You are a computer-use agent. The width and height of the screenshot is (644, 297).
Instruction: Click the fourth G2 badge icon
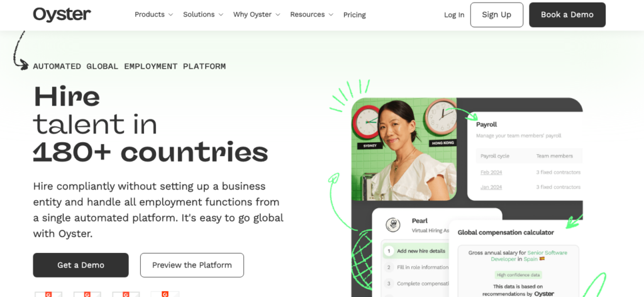coord(165,294)
